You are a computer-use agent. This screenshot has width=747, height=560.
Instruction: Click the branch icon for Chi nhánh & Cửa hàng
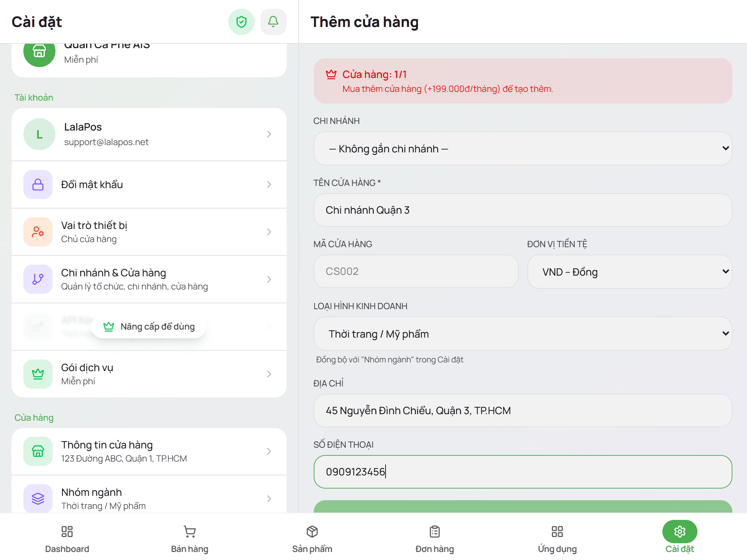[x=38, y=279]
